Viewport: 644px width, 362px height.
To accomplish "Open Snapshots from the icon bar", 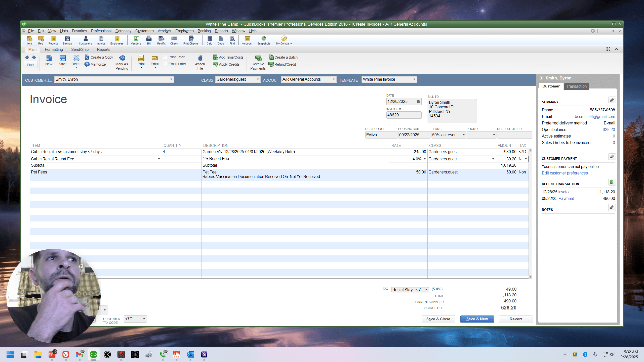I will [264, 40].
